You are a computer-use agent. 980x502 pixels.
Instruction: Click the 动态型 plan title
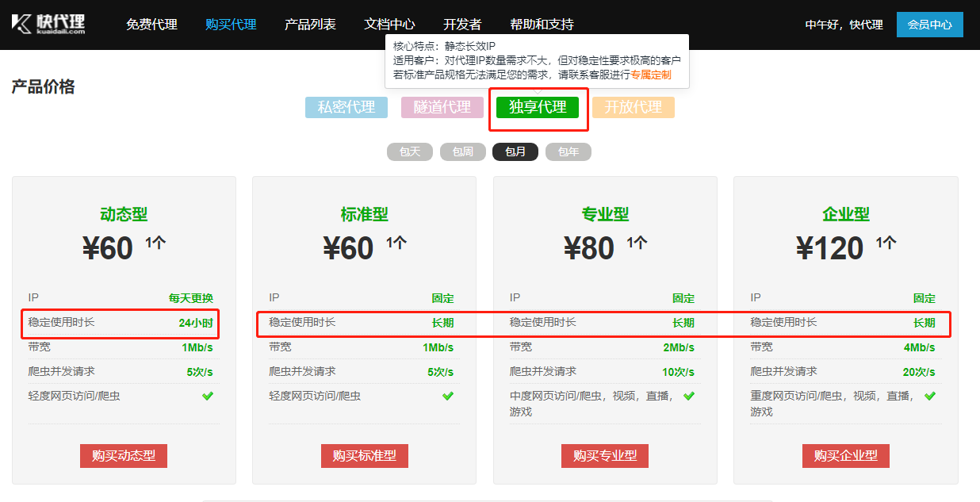click(x=124, y=214)
